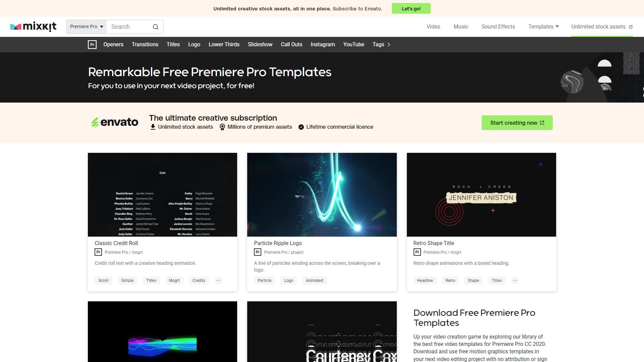This screenshot has width=644, height=362.
Task: Open Unlimited stock assets link
Action: coord(602,27)
